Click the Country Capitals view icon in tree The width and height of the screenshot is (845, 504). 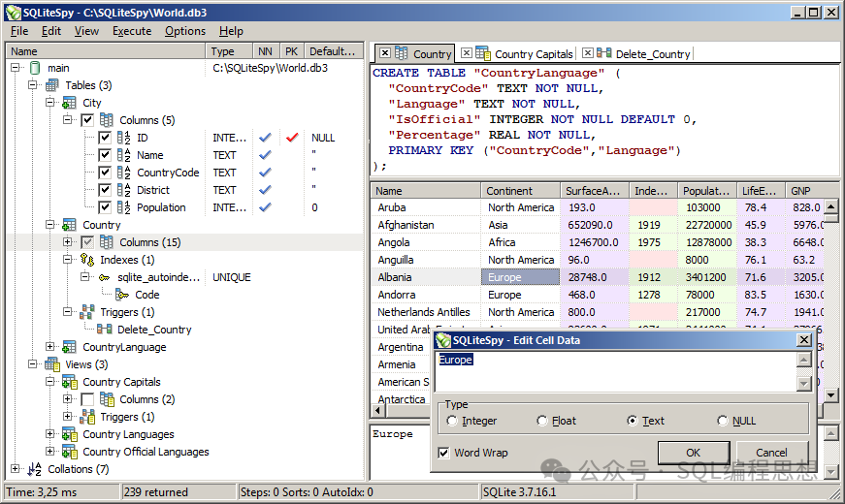point(69,382)
